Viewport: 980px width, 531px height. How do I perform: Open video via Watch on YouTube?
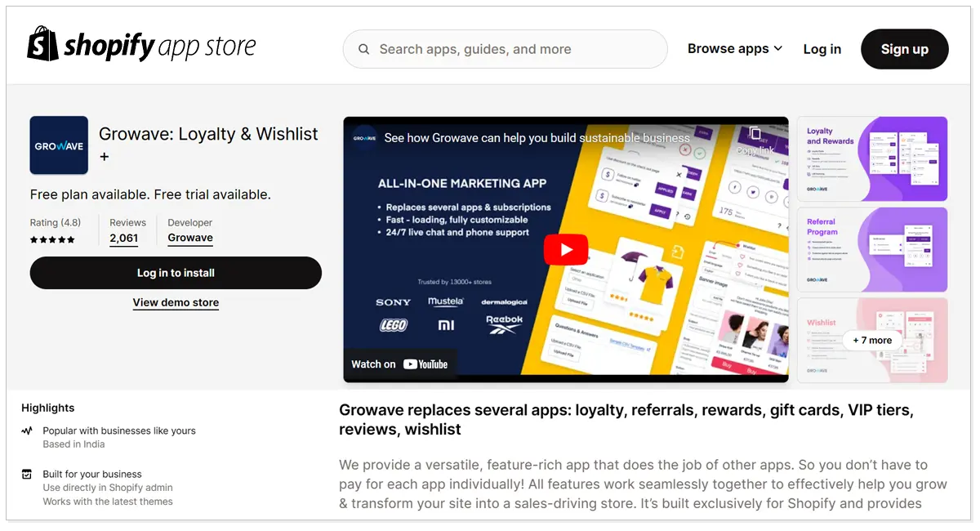point(400,364)
